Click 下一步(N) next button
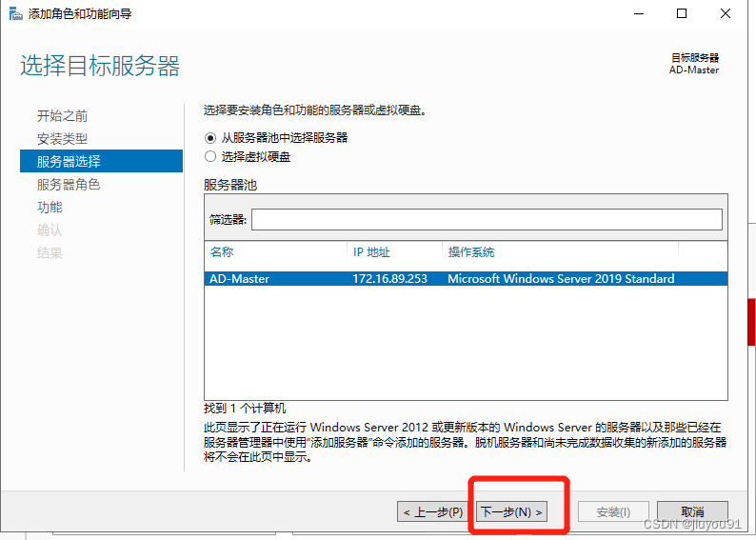Viewport: 756px width, 540px height. point(511,512)
